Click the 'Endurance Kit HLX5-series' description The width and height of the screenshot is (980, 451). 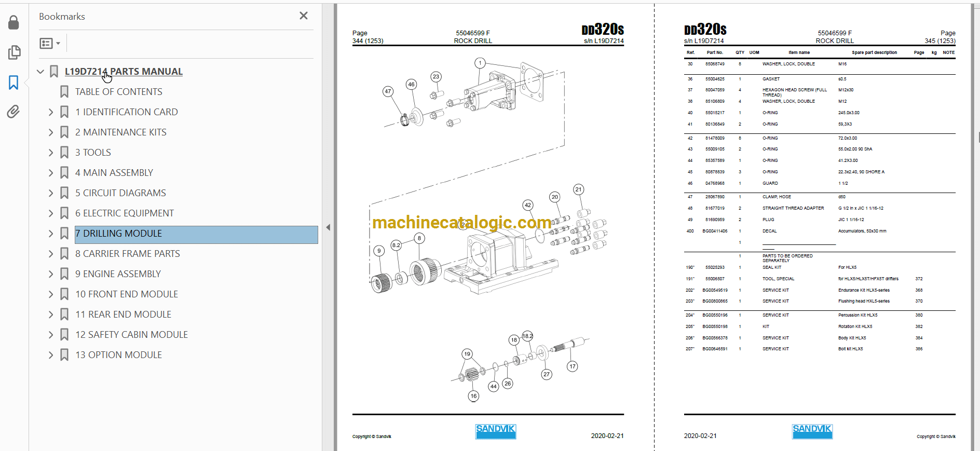pos(864,291)
